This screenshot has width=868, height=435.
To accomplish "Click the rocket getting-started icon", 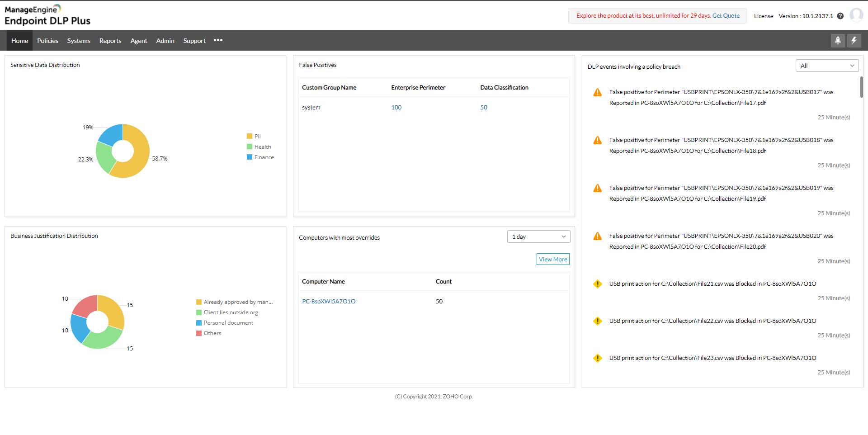I will 838,40.
